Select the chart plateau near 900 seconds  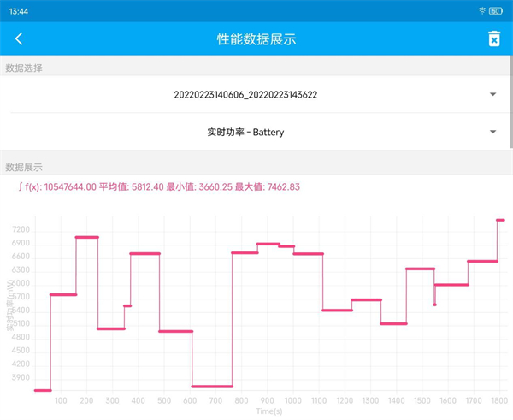point(268,244)
